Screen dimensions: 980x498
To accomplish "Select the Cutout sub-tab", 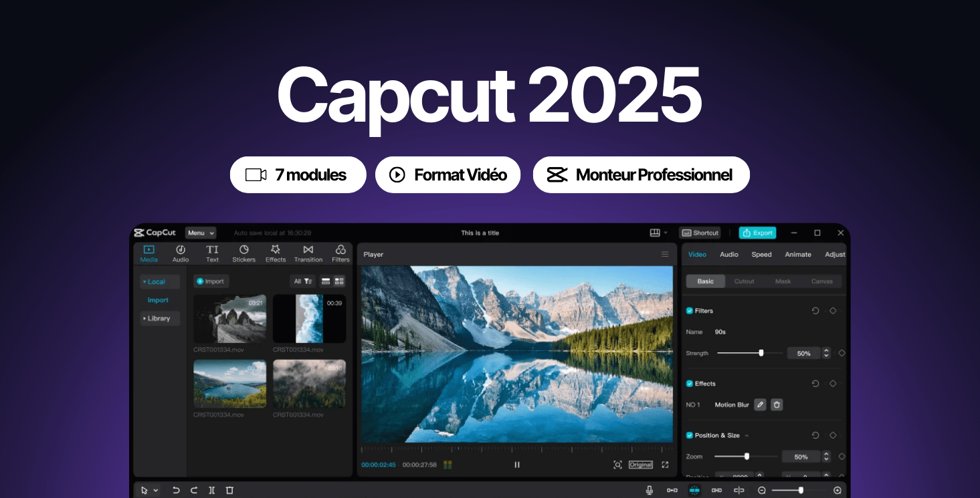I will (745, 281).
